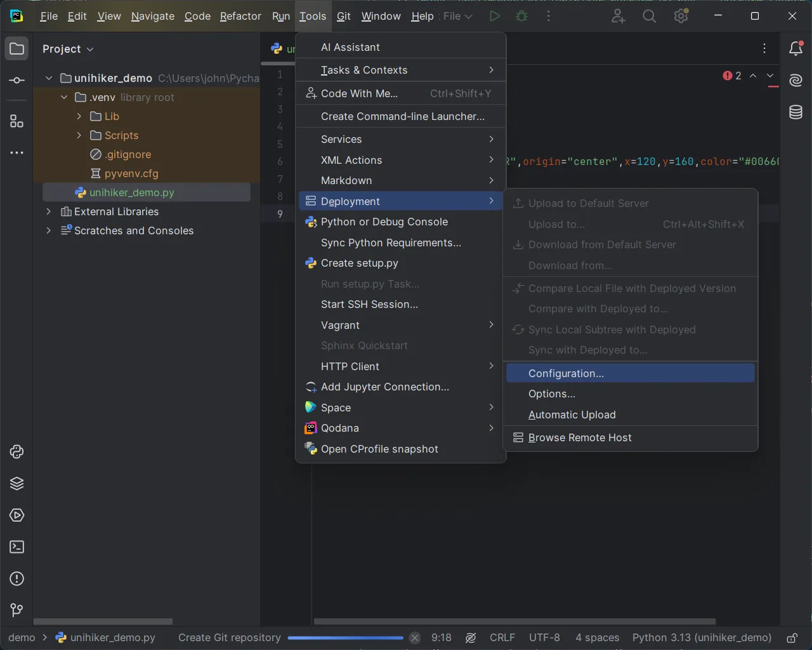Click the Python 3.13 interpreter widget
Image resolution: width=812 pixels, height=650 pixels.
point(702,638)
